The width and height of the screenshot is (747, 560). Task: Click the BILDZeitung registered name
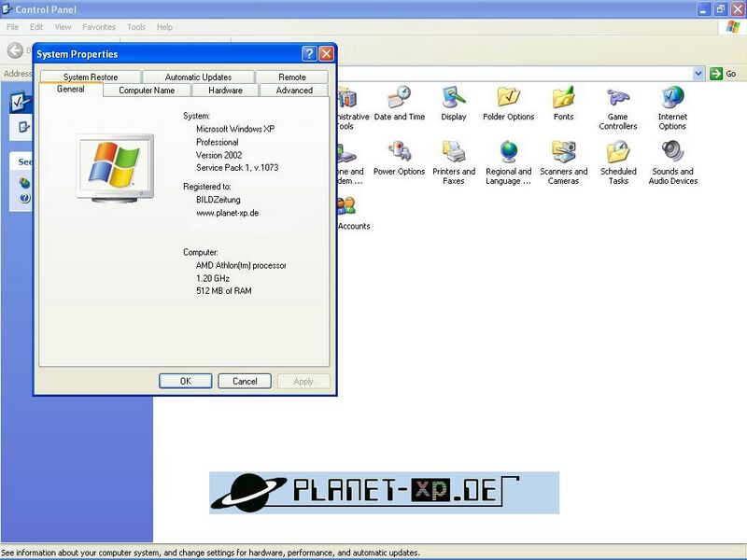(218, 200)
